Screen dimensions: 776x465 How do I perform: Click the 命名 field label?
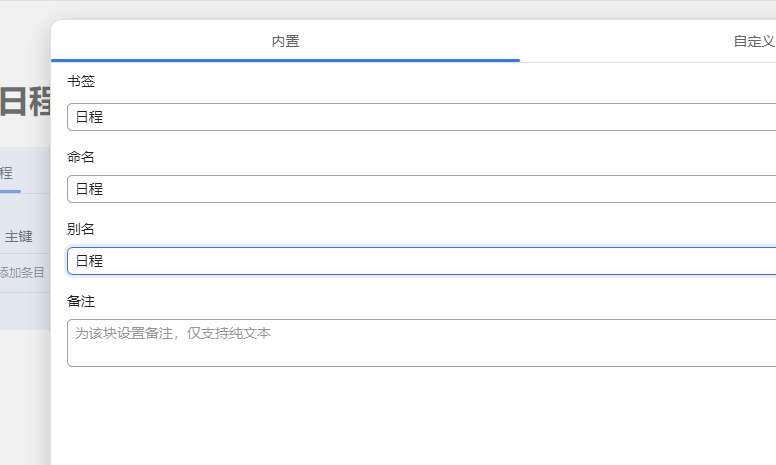click(x=81, y=157)
